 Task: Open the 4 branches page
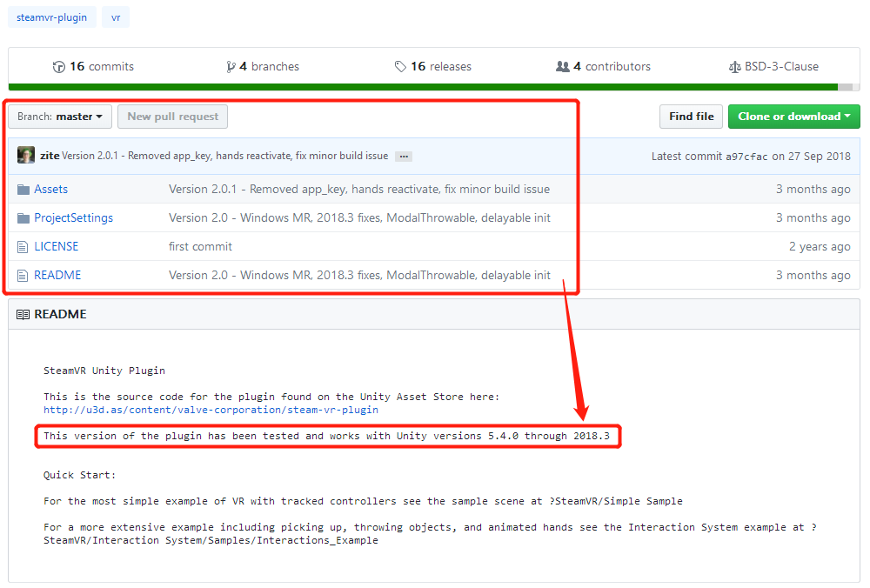click(x=269, y=67)
